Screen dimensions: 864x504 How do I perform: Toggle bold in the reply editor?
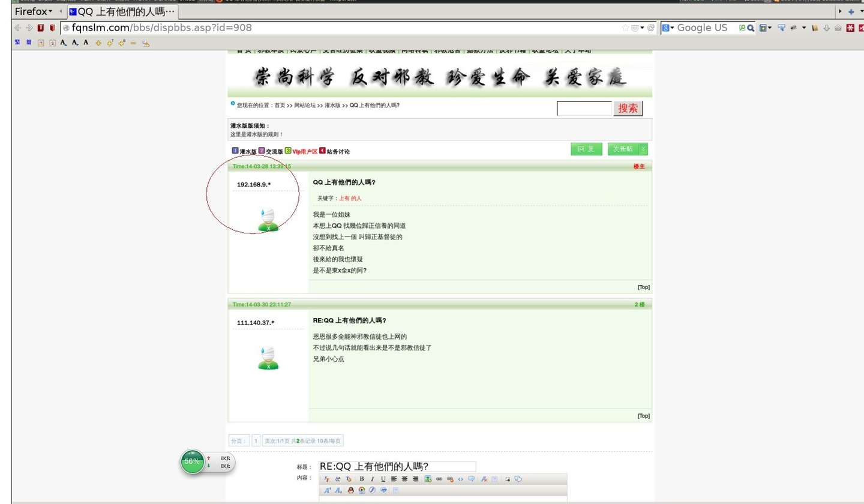362,479
